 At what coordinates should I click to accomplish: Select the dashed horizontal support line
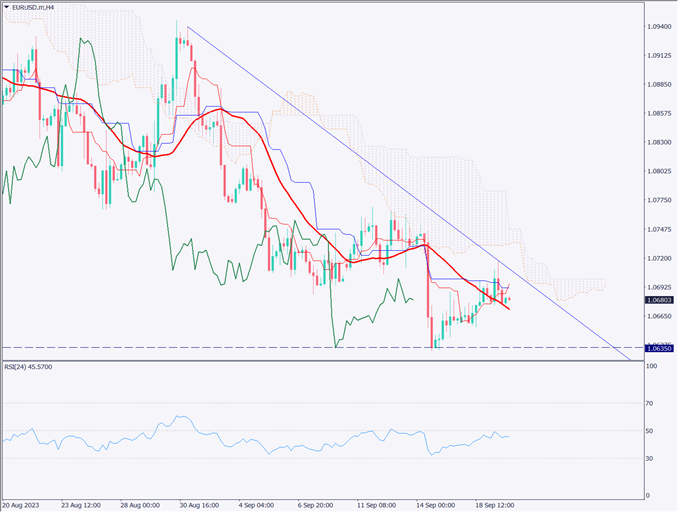200,347
